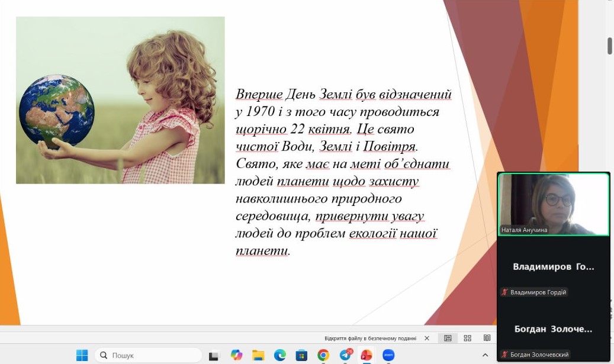Screen dimensions: 614x364
Task: Open Microsoft Store from the taskbar
Action: [x=301, y=355]
